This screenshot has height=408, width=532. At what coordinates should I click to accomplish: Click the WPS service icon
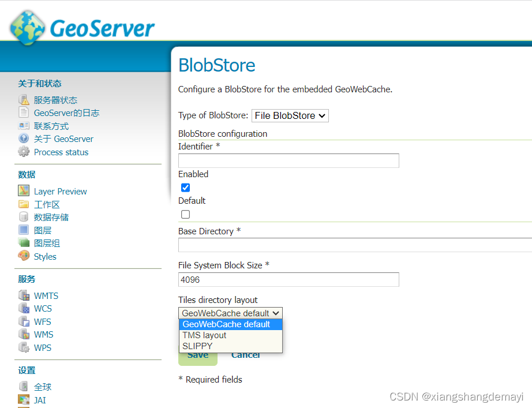(24, 347)
